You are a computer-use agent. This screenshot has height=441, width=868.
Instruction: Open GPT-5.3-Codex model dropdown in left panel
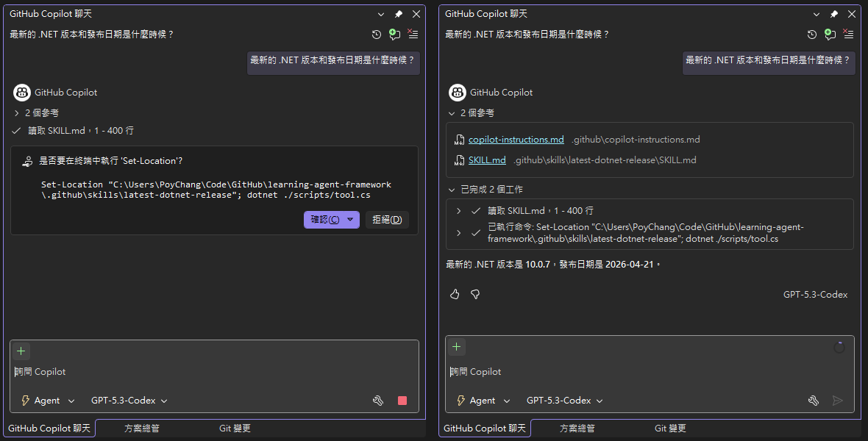pos(129,401)
